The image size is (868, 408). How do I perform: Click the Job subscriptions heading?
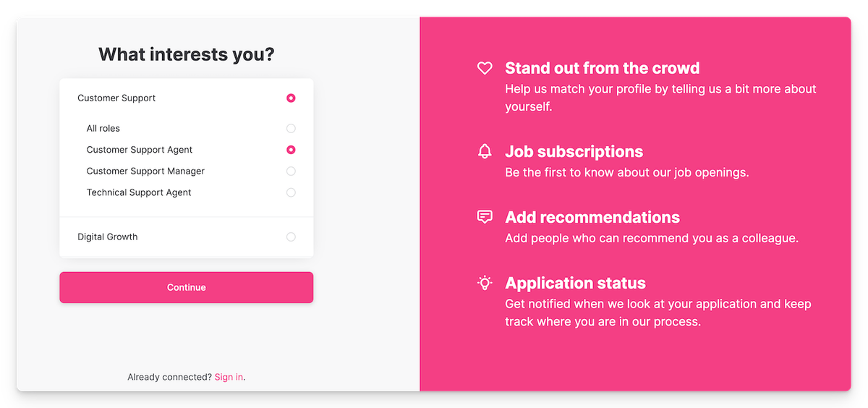click(574, 152)
